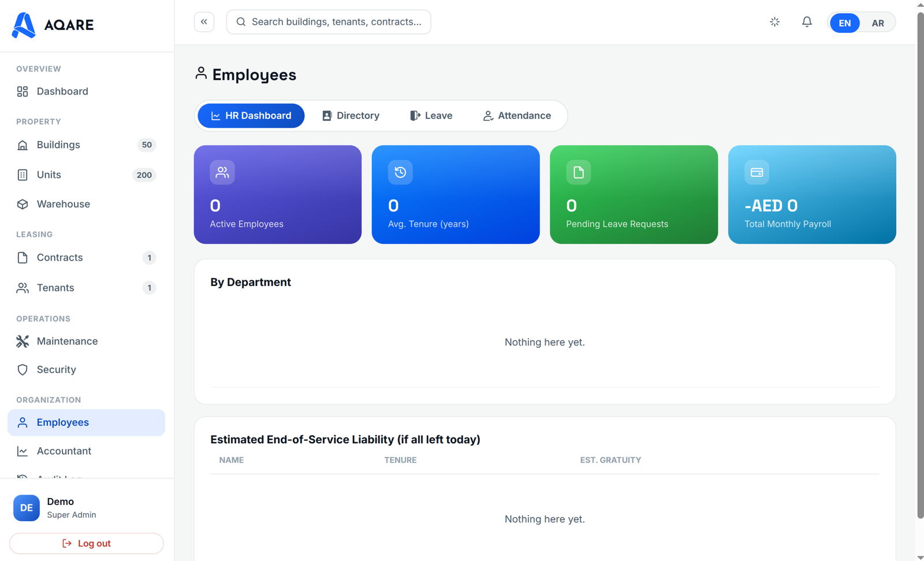Focus the search buildings, tenants, contracts field
The image size is (924, 561).
click(x=329, y=22)
